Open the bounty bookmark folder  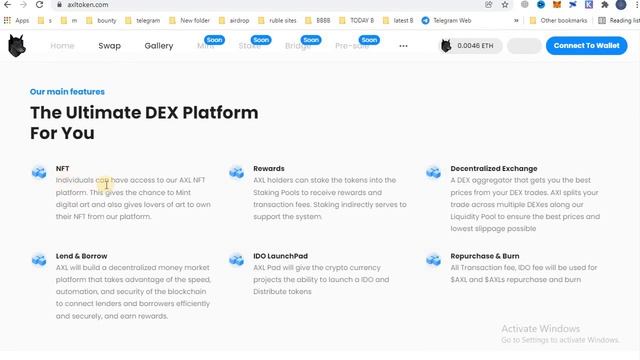point(101,20)
